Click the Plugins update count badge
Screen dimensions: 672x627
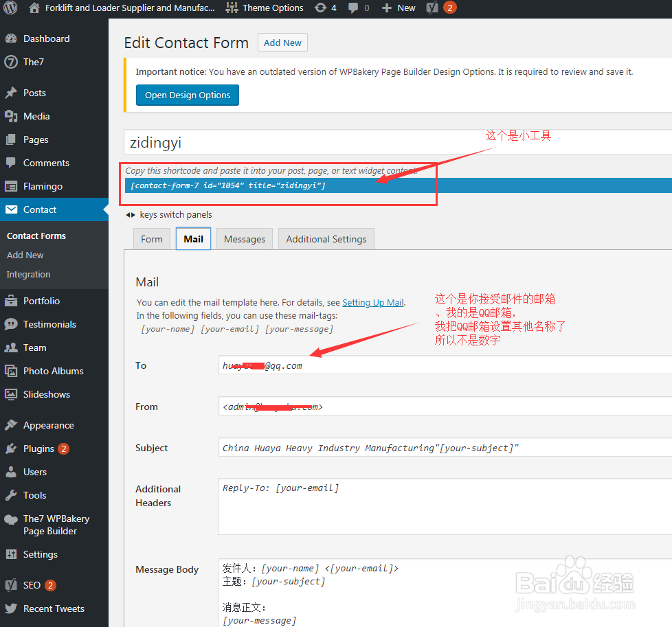point(63,448)
